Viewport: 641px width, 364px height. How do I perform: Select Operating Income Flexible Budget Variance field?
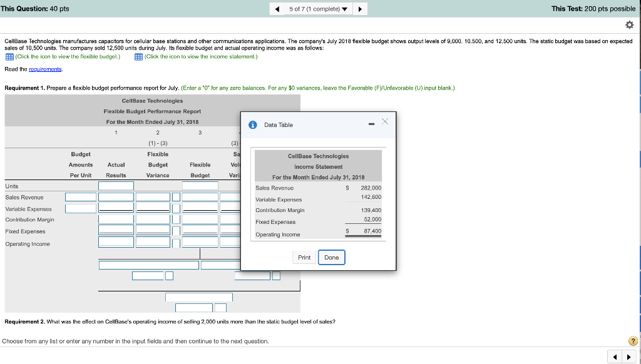tap(153, 242)
